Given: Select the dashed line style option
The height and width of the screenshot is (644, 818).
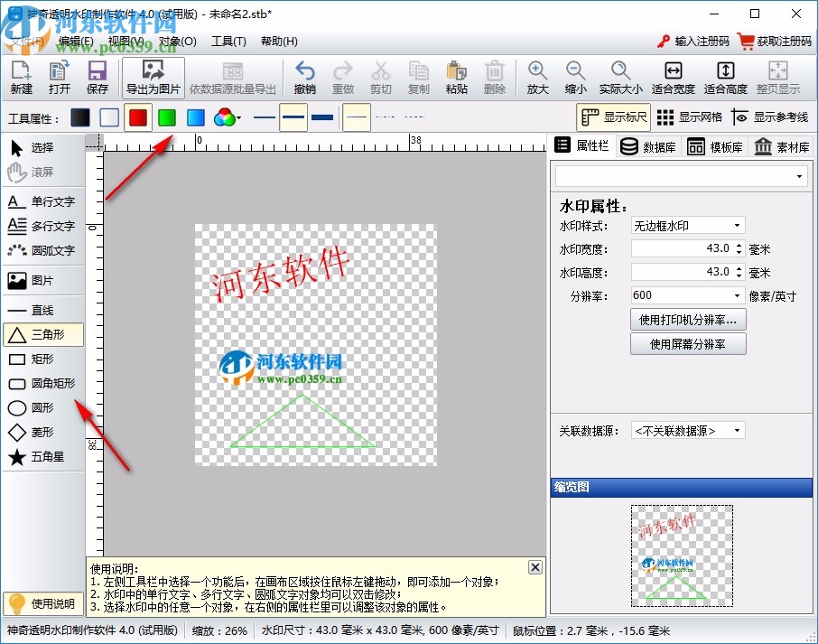Looking at the screenshot, I should click(385, 117).
